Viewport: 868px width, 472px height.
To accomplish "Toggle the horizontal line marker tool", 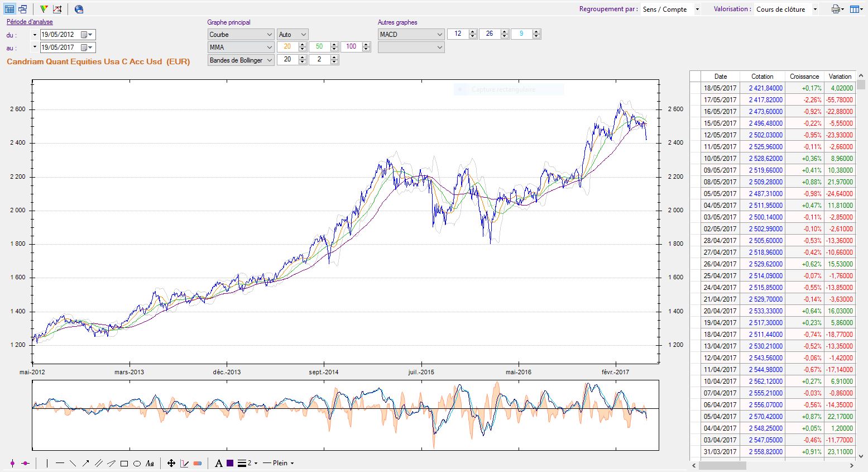I will point(25,463).
